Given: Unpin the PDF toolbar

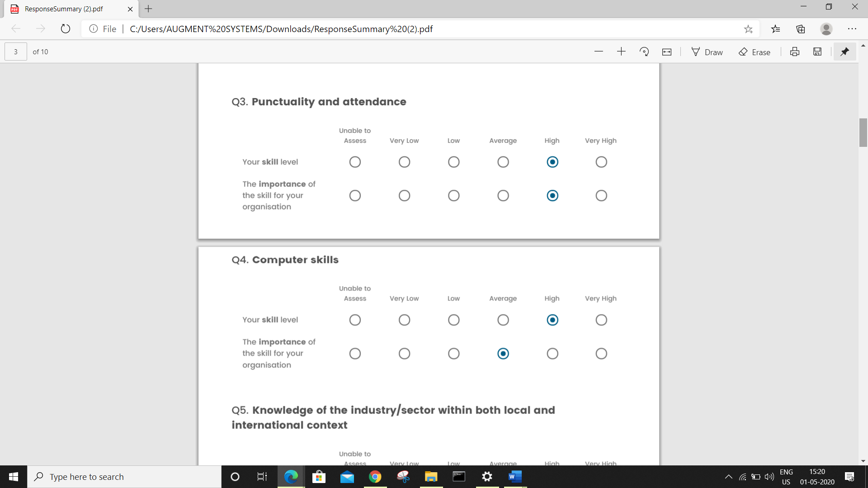Looking at the screenshot, I should tap(844, 52).
